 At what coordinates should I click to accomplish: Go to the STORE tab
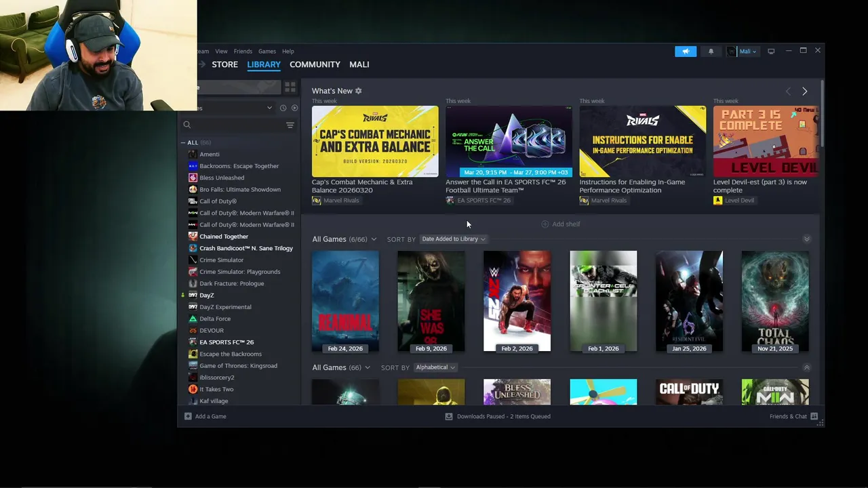click(x=225, y=64)
